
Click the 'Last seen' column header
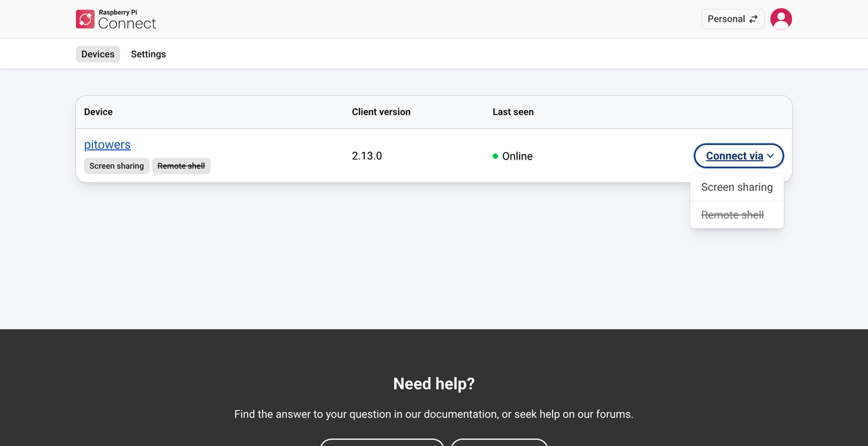click(x=513, y=112)
